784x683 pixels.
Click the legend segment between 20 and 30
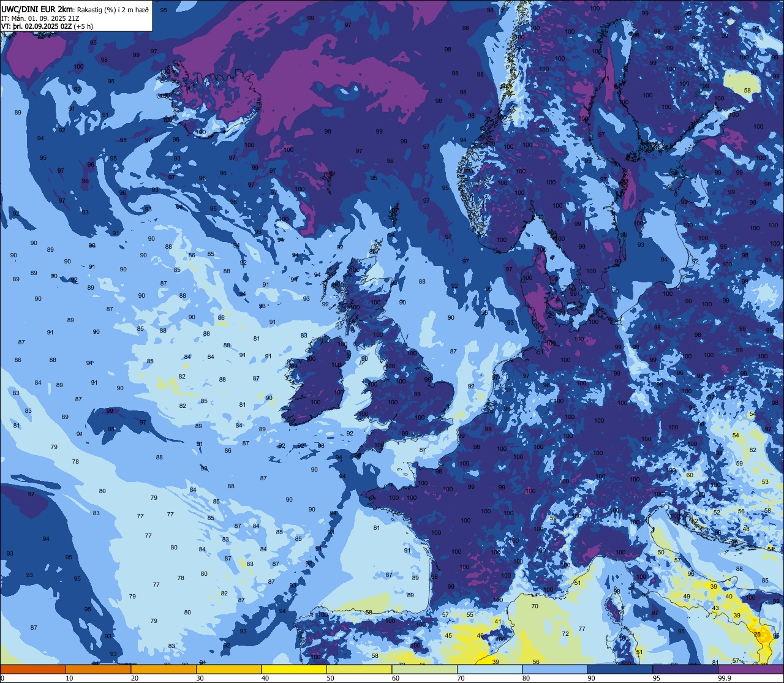click(164, 669)
